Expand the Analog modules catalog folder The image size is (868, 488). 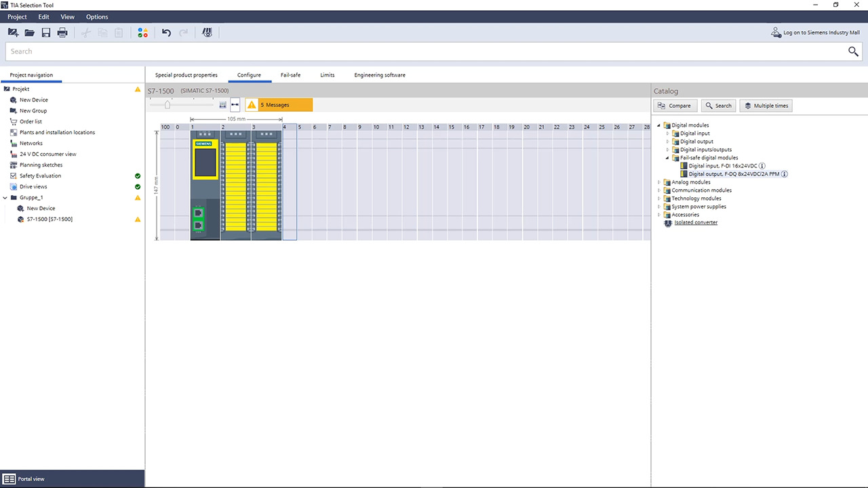659,182
